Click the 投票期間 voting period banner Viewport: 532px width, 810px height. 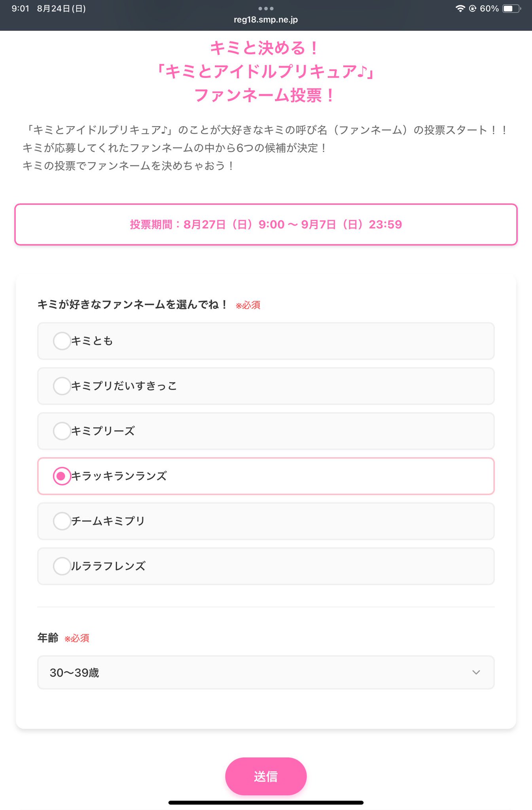tap(266, 225)
